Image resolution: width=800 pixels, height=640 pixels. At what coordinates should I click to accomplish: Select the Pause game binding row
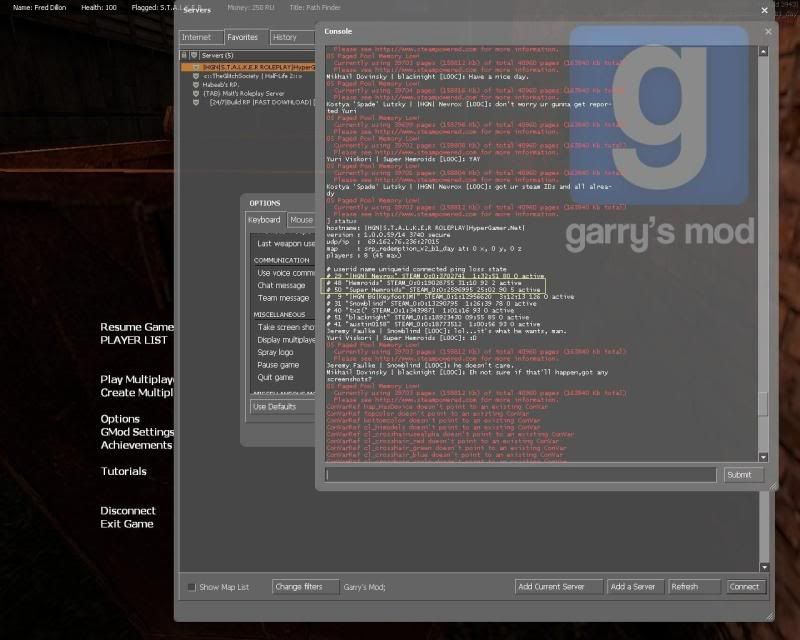[284, 365]
